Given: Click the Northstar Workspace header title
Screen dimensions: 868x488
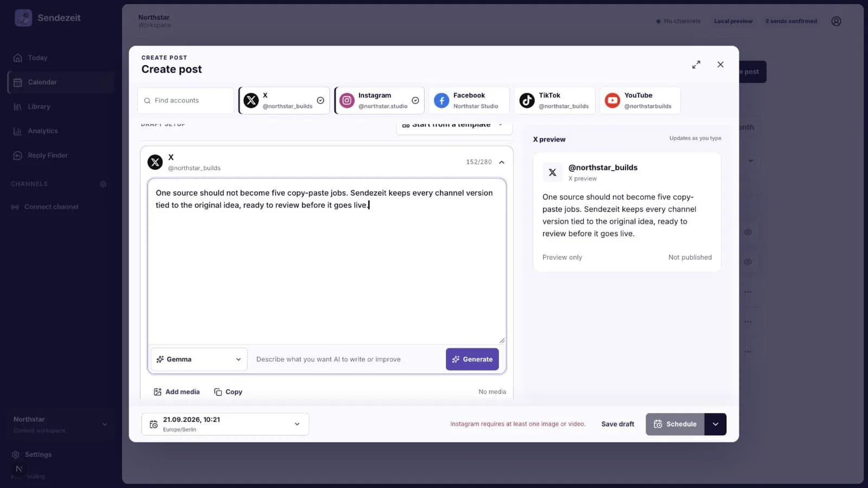Looking at the screenshot, I should (155, 21).
